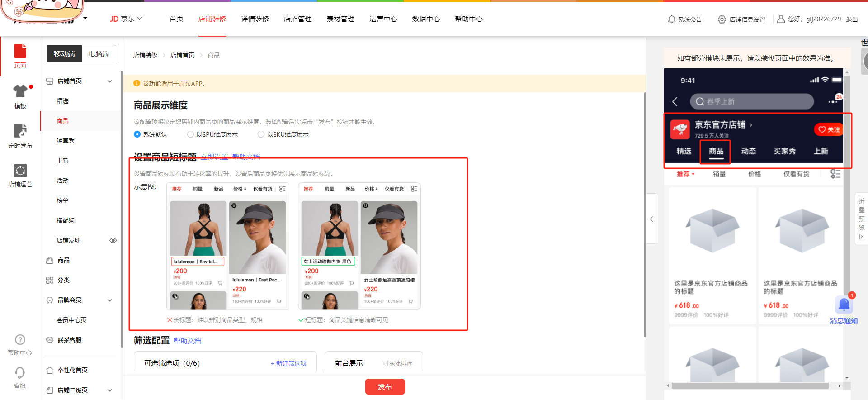This screenshot has width=868, height=400.
Task: Open the 店铺运营 sidebar icon
Action: 20,171
